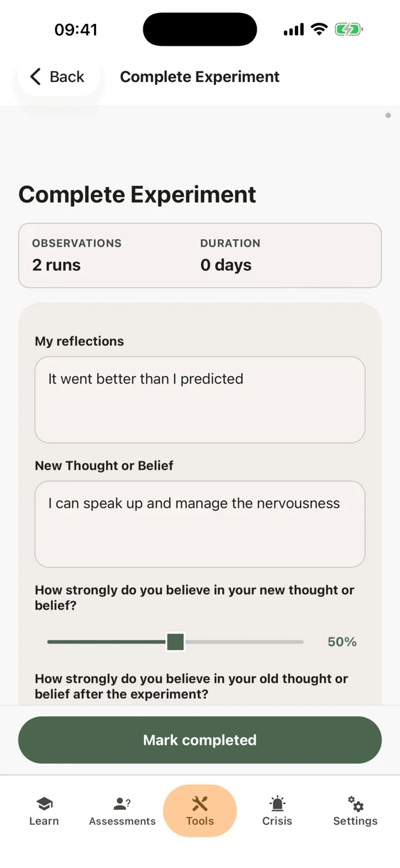This screenshot has width=400, height=868.
Task: Open the Learn graduation cap icon
Action: point(44,803)
